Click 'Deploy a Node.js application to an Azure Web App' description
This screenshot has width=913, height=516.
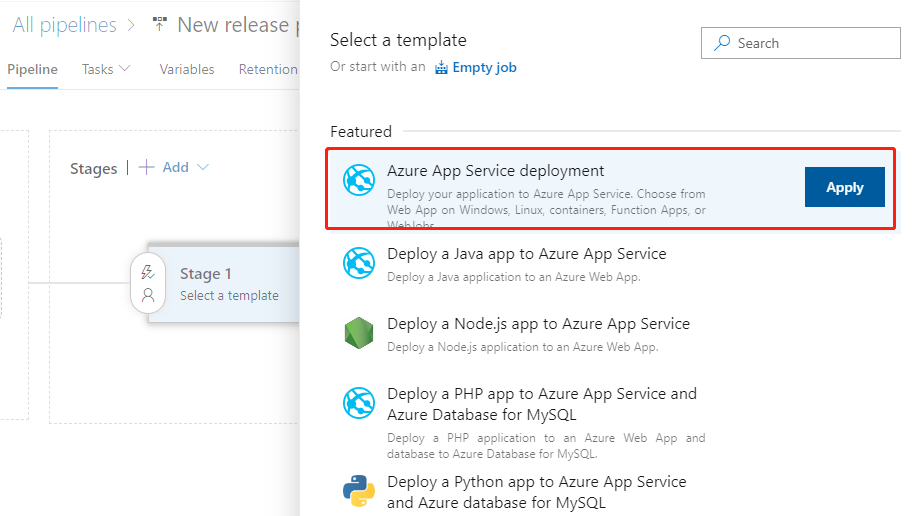click(522, 347)
